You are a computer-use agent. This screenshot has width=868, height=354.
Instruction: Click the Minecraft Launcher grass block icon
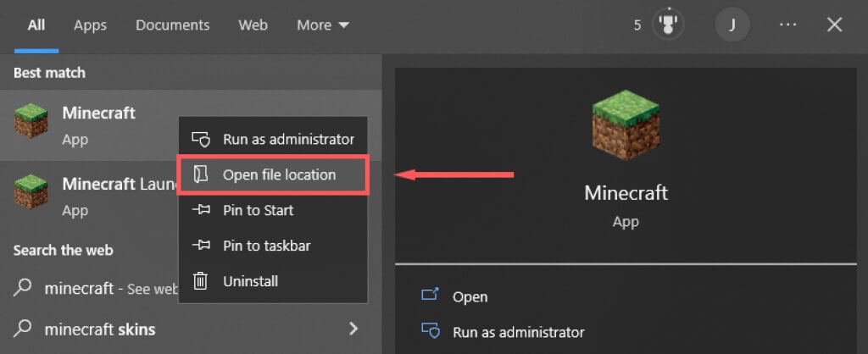point(31,191)
